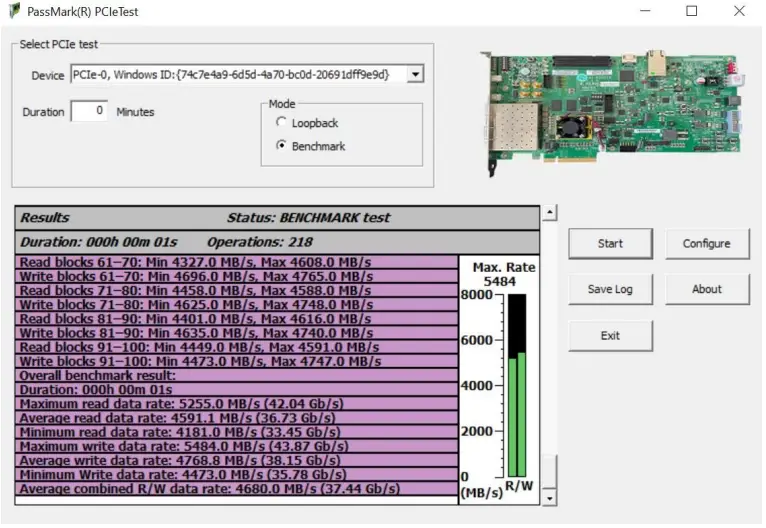The image size is (766, 528).
Task: Click the 'Maximum read data rate' row
Action: point(236,404)
